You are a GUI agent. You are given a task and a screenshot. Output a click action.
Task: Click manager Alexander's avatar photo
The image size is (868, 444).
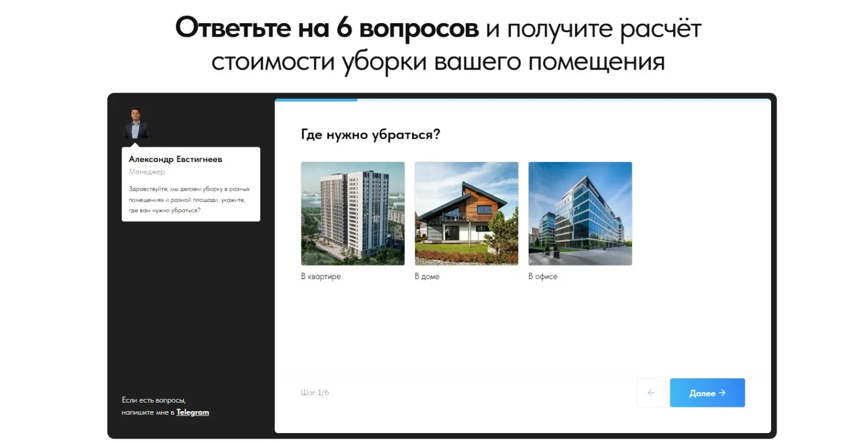(136, 124)
